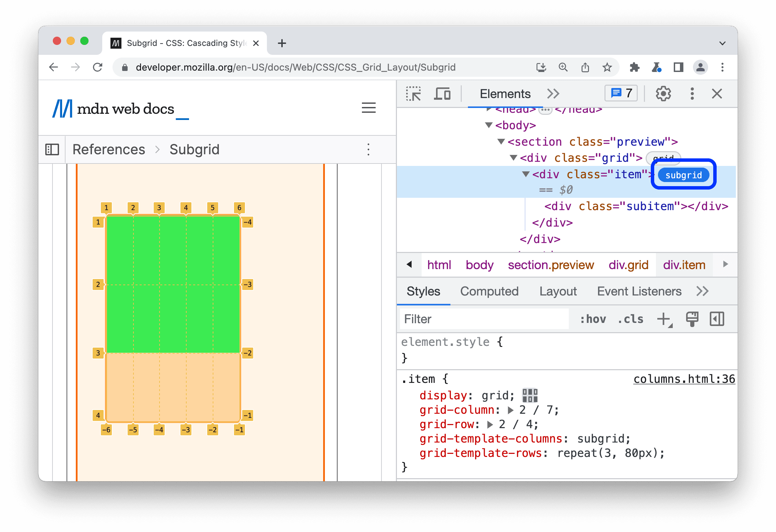Click the element picker icon in DevTools
This screenshot has width=776, height=532.
point(413,93)
